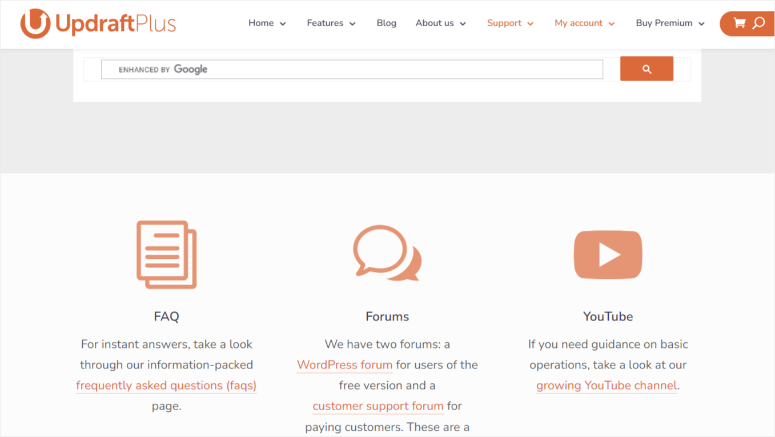Image resolution: width=775 pixels, height=437 pixels.
Task: Expand the My account dropdown chevron
Action: 611,24
